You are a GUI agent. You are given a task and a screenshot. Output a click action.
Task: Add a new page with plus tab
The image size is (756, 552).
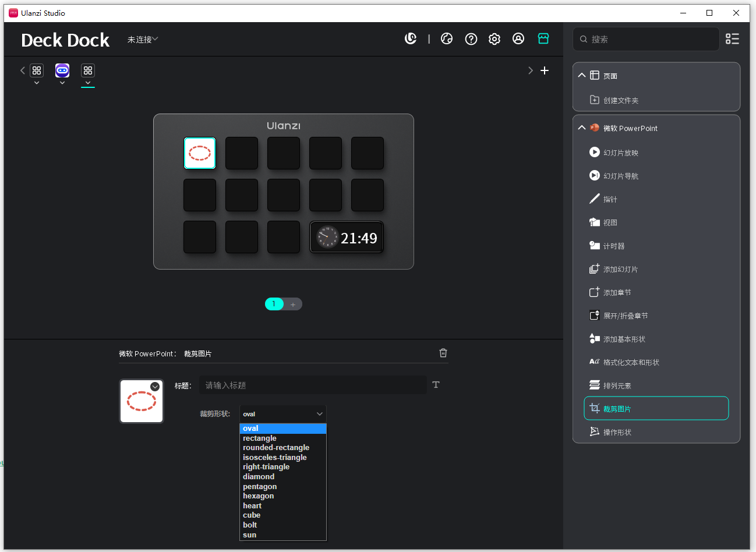click(293, 304)
